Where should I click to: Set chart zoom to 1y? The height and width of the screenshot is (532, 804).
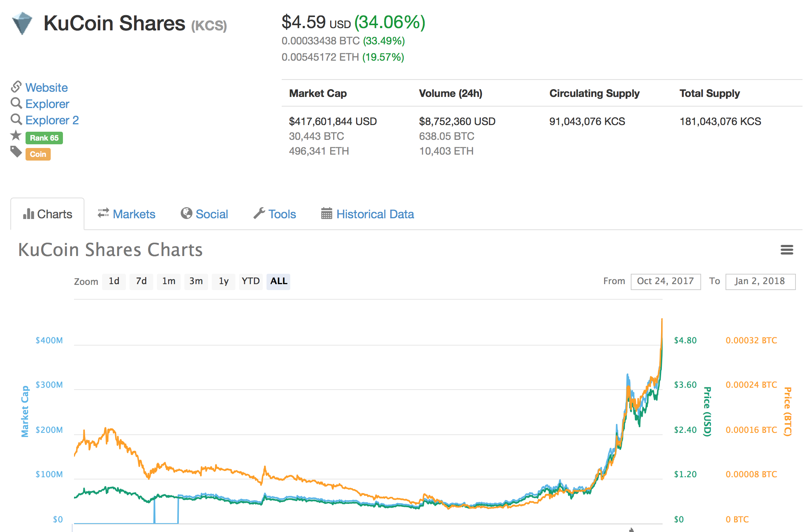[x=224, y=282]
